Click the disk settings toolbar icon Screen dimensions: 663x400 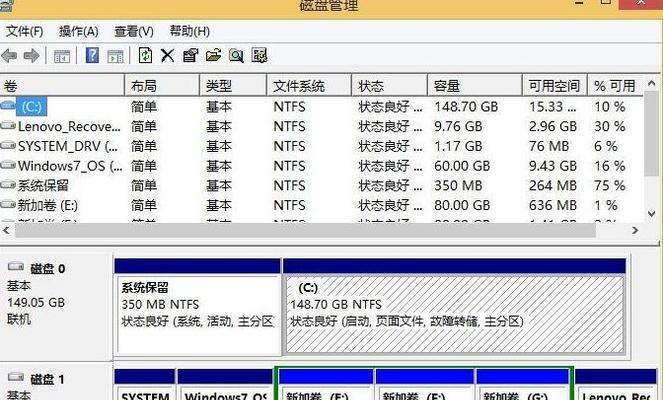(x=259, y=55)
